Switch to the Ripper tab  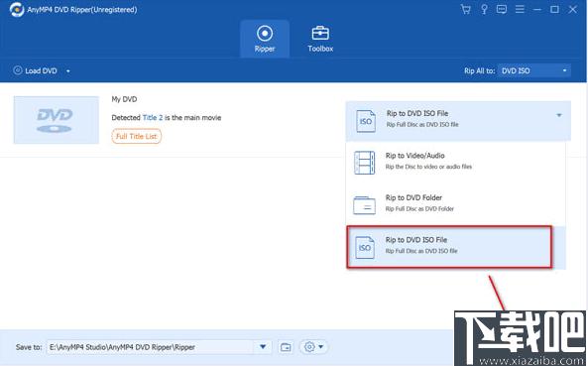coord(265,39)
